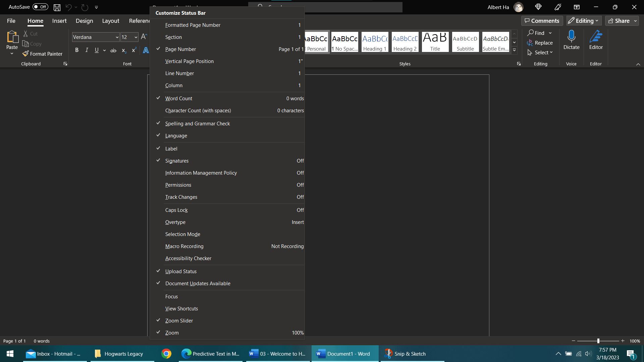Click the Replace button

pyautogui.click(x=540, y=43)
